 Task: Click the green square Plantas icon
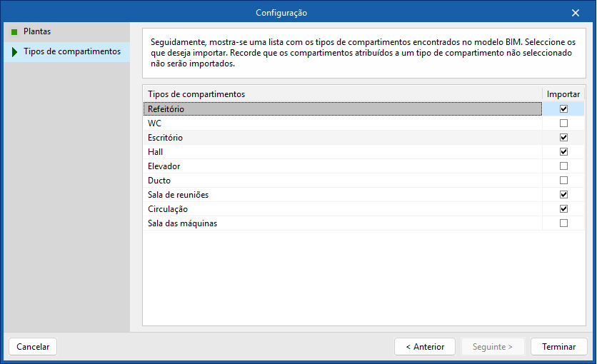14,31
